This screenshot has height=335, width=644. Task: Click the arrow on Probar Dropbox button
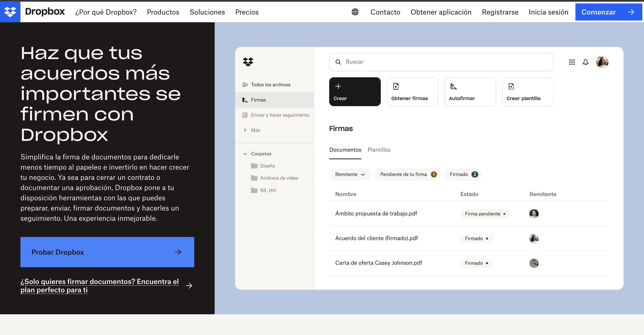point(178,252)
